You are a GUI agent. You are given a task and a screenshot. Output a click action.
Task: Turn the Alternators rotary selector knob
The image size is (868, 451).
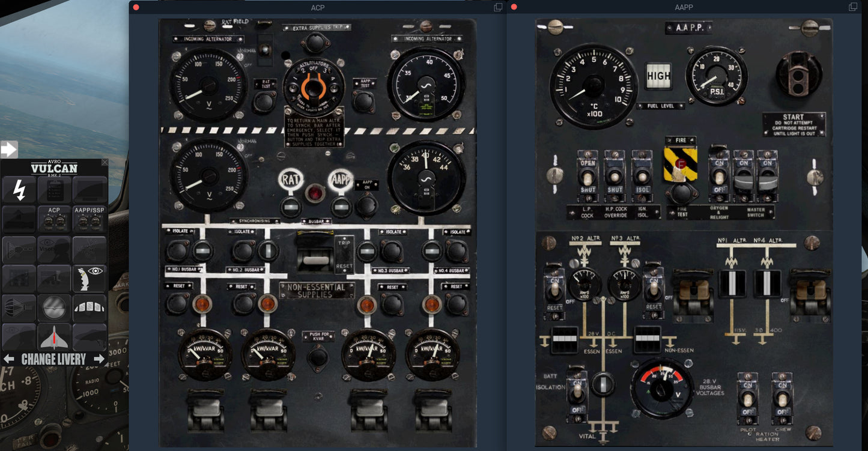[x=313, y=86]
